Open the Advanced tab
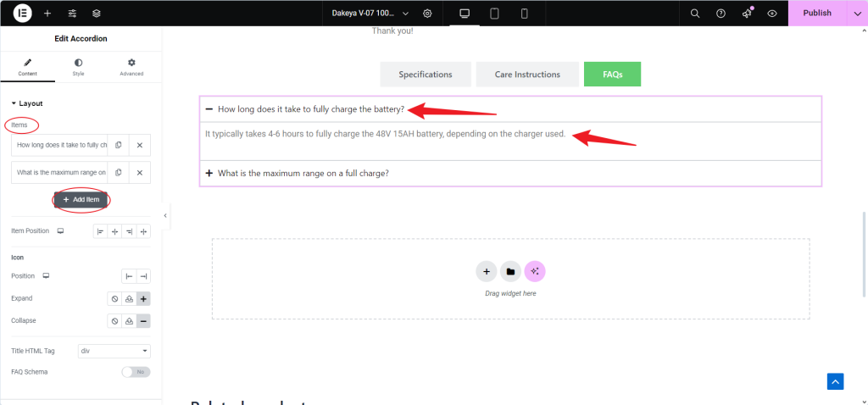This screenshot has width=868, height=405. pos(131,67)
